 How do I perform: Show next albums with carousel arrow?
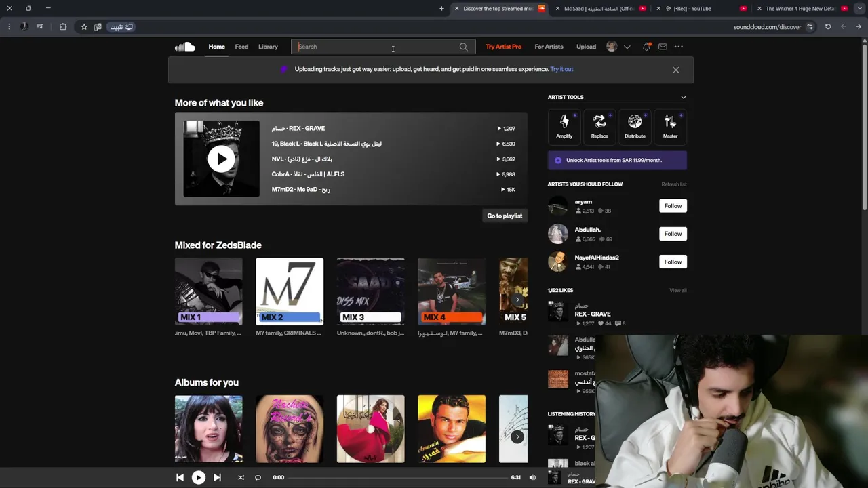point(517,437)
